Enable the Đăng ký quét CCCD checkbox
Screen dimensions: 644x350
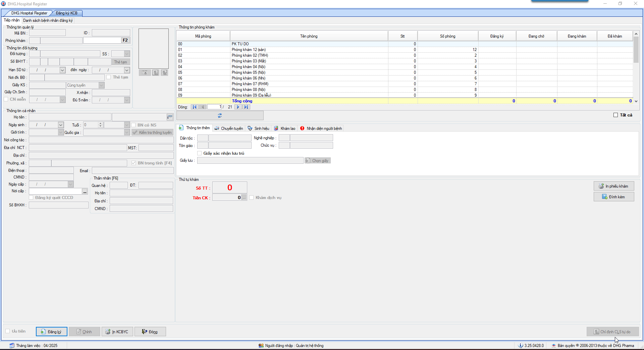click(x=31, y=198)
